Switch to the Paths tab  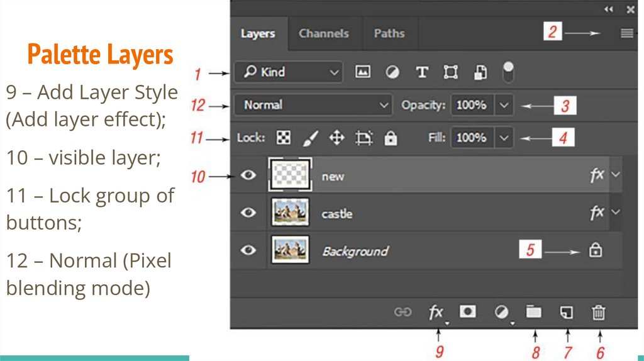point(389,33)
